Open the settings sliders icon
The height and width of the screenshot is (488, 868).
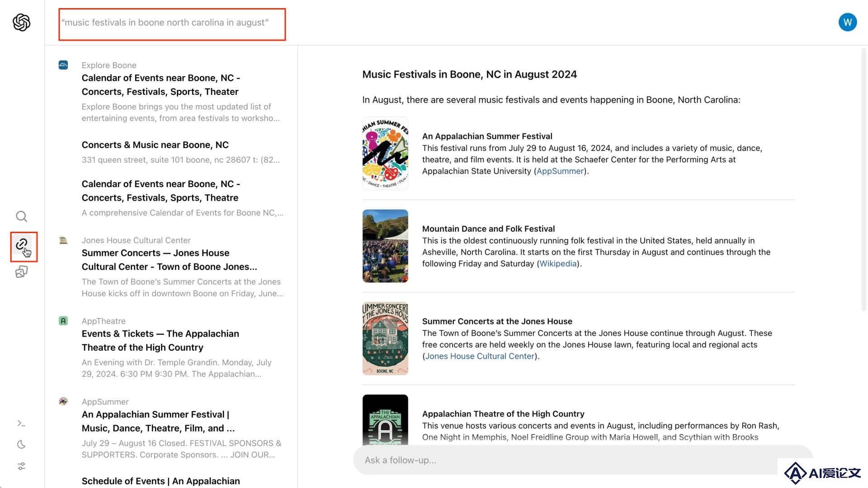[x=22, y=466]
